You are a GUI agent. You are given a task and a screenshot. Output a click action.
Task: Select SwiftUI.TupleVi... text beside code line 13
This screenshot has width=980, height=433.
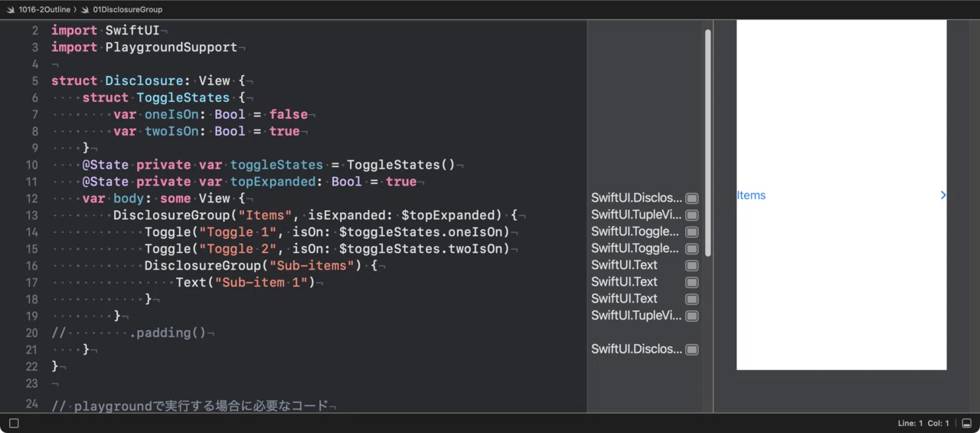[636, 215]
